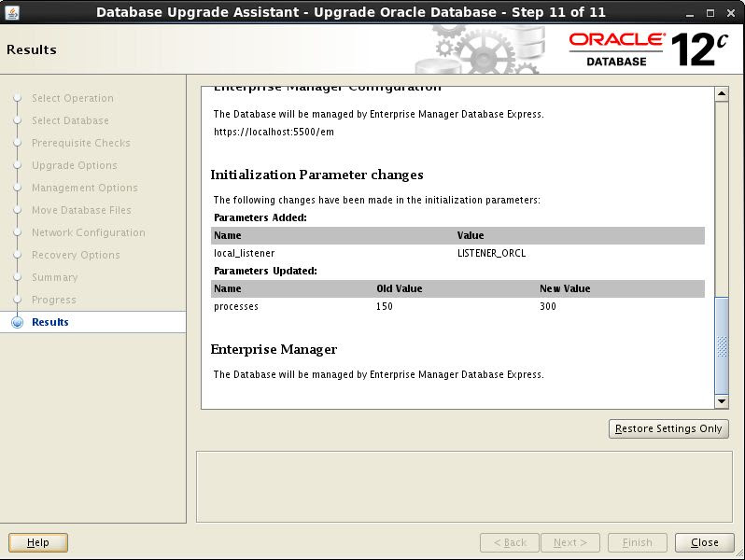Click the scroll down arrow of results pane

pyautogui.click(x=722, y=401)
